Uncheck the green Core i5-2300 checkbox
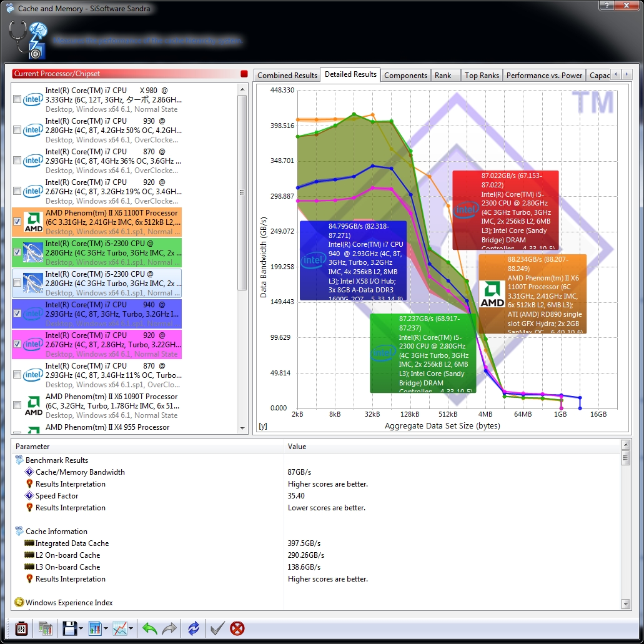Viewport: 644px width, 644px height. [x=17, y=252]
